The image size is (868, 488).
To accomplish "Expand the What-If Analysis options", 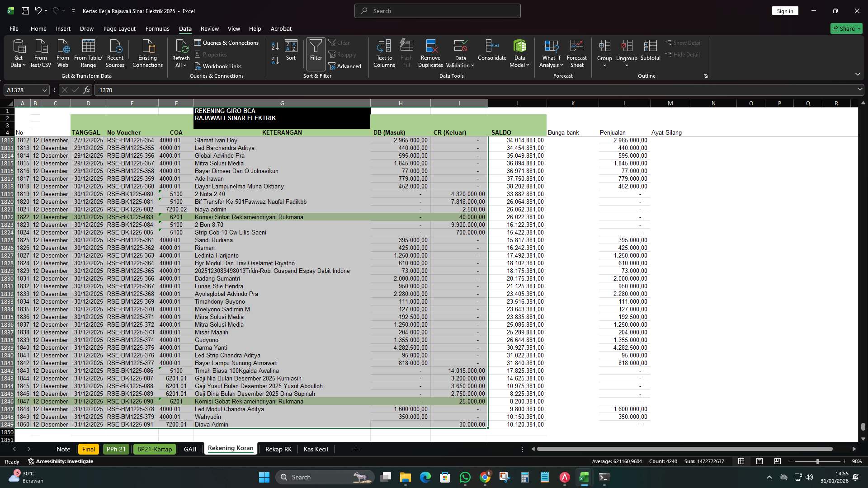I will pos(551,53).
